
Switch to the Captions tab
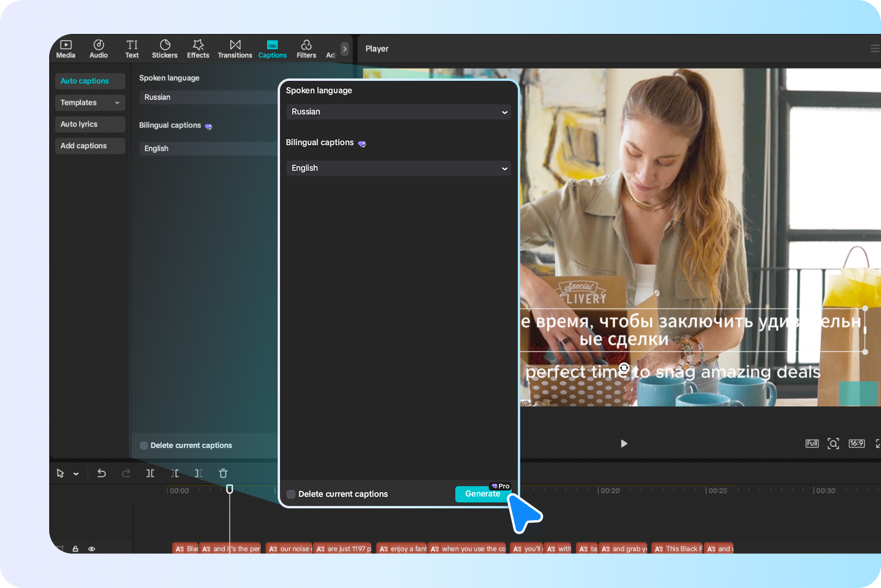pos(272,49)
